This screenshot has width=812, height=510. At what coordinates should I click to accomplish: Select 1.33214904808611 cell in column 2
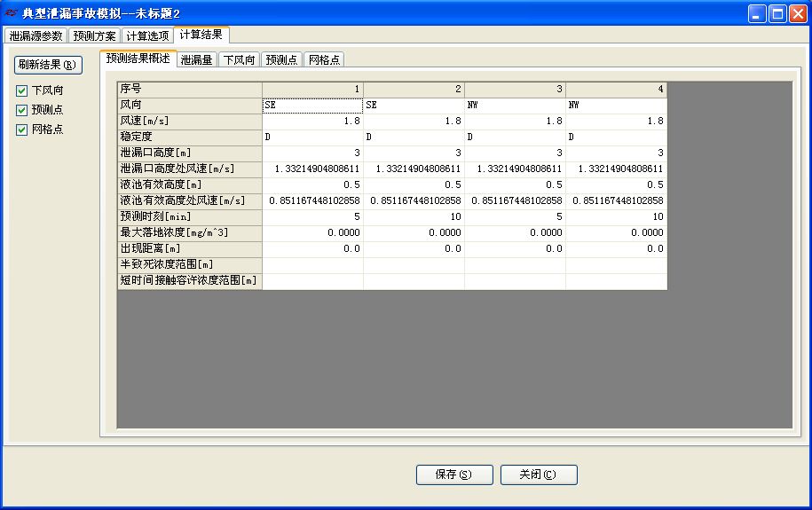[x=414, y=169]
